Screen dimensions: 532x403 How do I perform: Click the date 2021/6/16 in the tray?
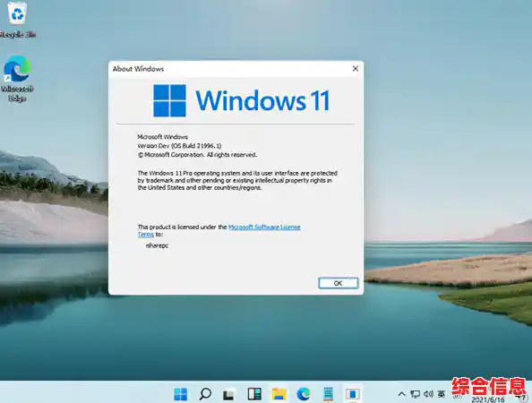click(488, 399)
